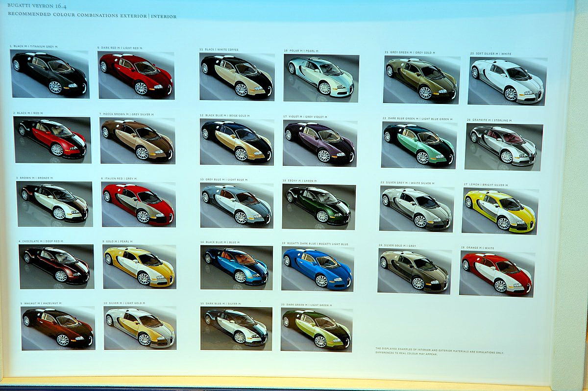The height and width of the screenshot is (391, 588).
Task: Click the label '7 Mocca Brown M | Grey Silver M'
Action: click(126, 114)
